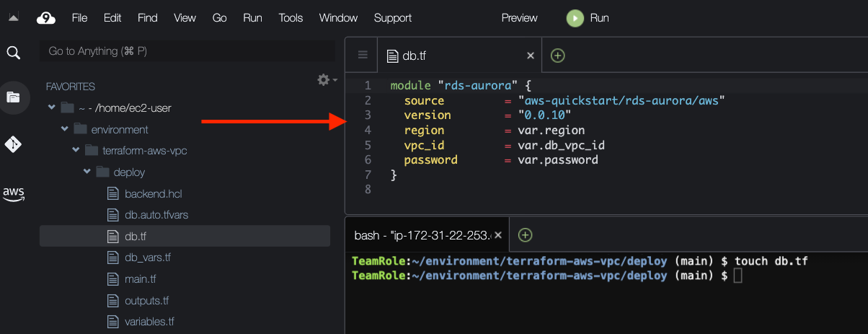Click the deploy folder icon

click(x=102, y=172)
